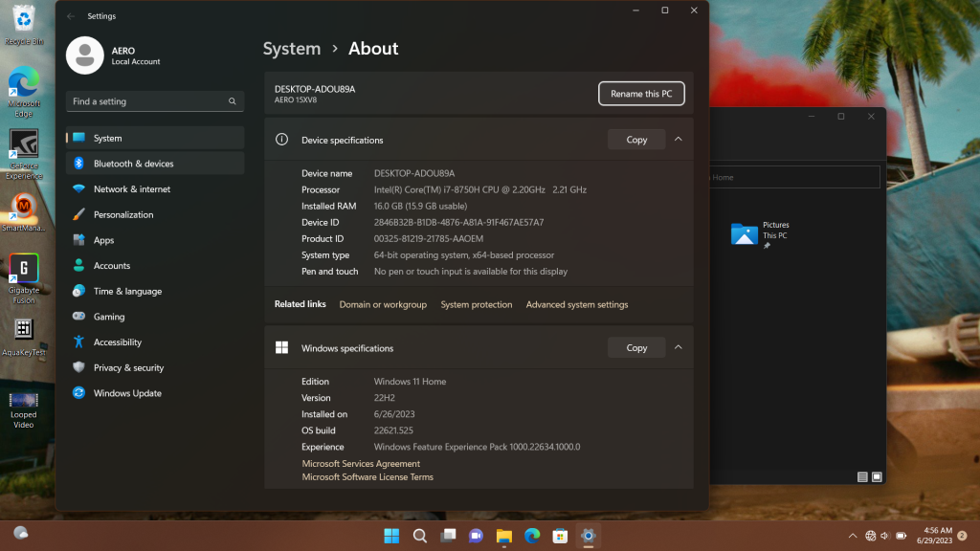
Task: Open Microsoft Software License Terms link
Action: 367,477
